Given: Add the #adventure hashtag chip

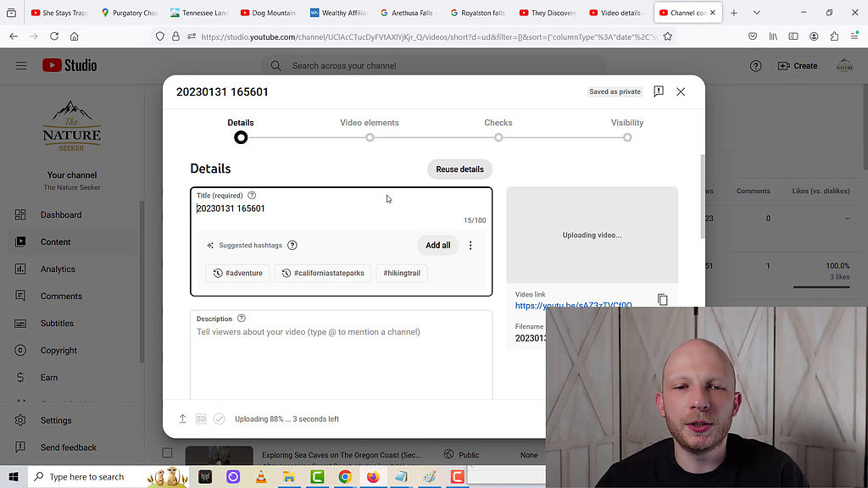Looking at the screenshot, I should pyautogui.click(x=238, y=274).
